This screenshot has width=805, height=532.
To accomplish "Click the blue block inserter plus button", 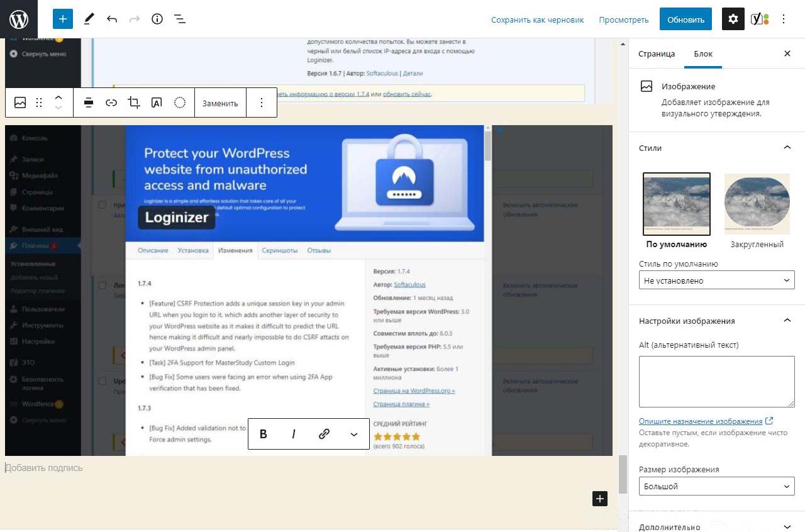I will 63,19.
